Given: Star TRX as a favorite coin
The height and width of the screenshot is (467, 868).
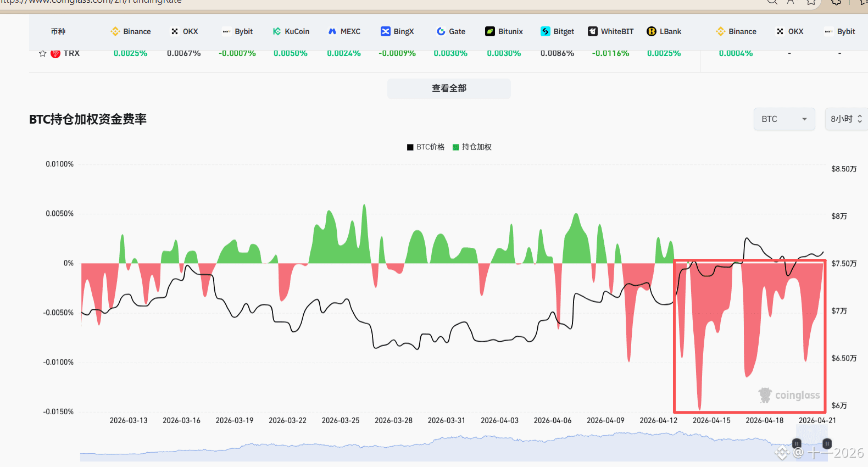Looking at the screenshot, I should (x=42, y=53).
